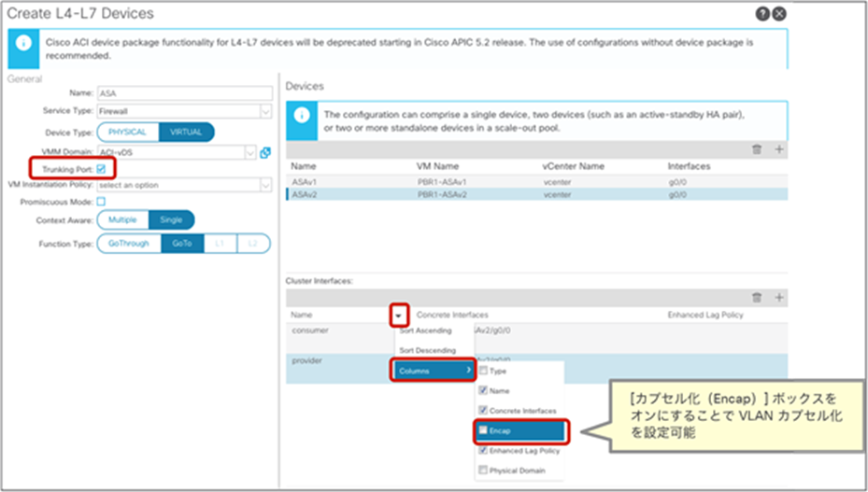Choose GoTo function type
Screen dimensions: 868x492
click(x=182, y=244)
